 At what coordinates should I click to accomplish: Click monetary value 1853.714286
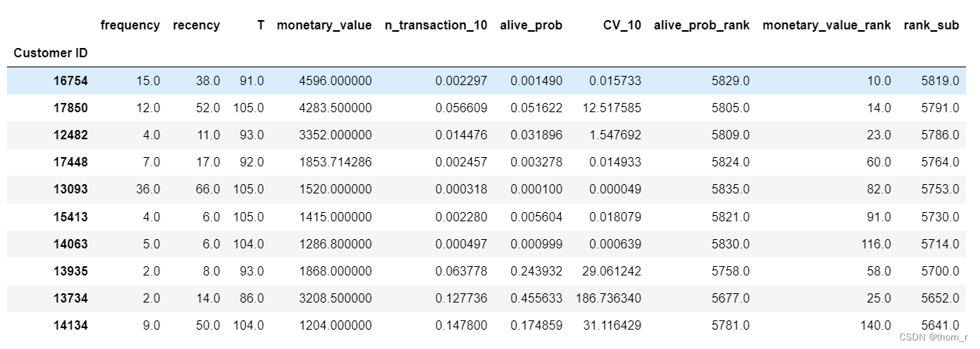[334, 162]
